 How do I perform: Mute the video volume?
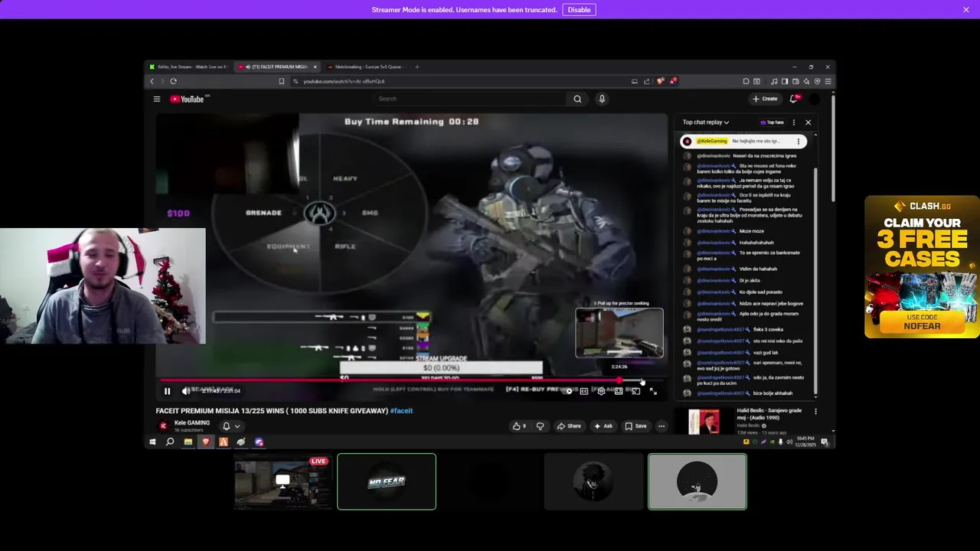pos(186,391)
